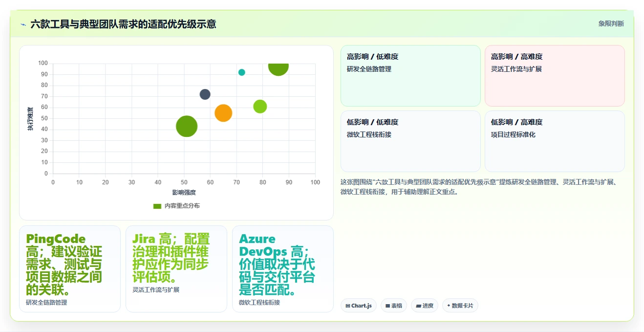Select the small teal bubble in the chart
Image resolution: width=644 pixels, height=332 pixels.
[x=242, y=72]
